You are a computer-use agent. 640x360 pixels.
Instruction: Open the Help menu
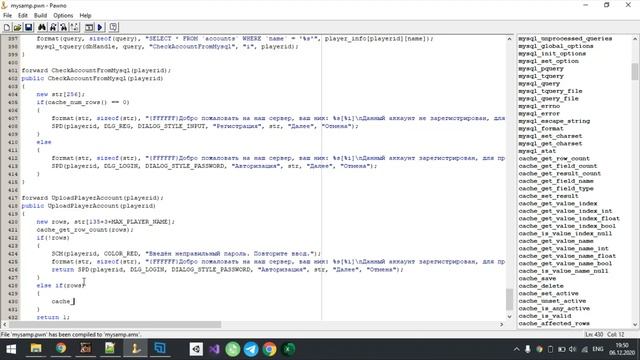pyautogui.click(x=85, y=16)
